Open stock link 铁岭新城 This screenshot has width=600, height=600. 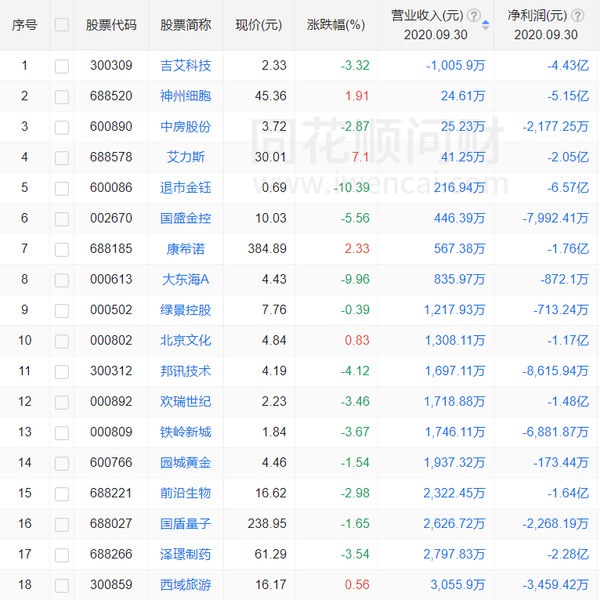[186, 432]
